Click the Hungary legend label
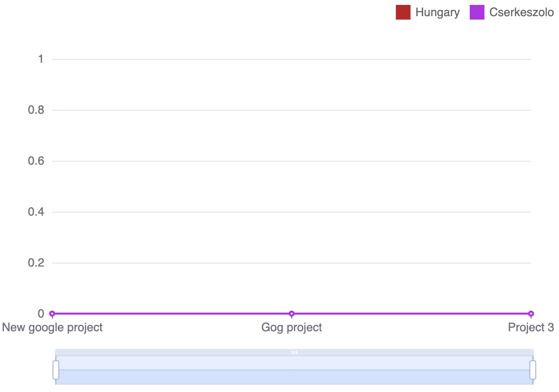 [437, 12]
